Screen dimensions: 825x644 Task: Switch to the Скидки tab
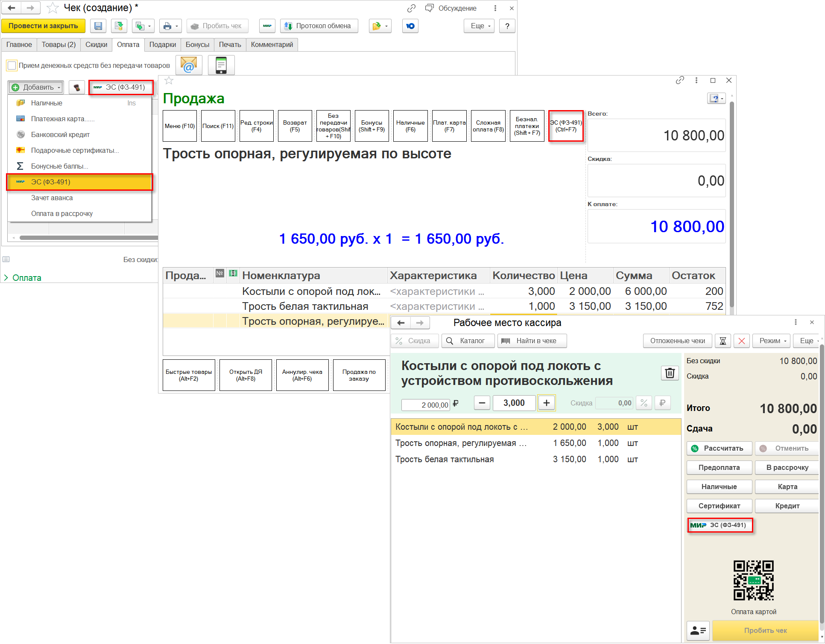click(x=96, y=45)
